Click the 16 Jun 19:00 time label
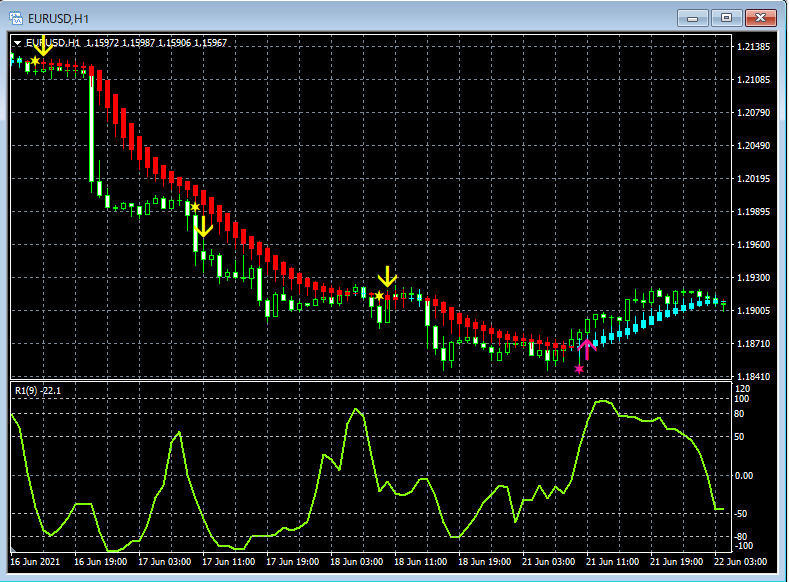 point(100,561)
